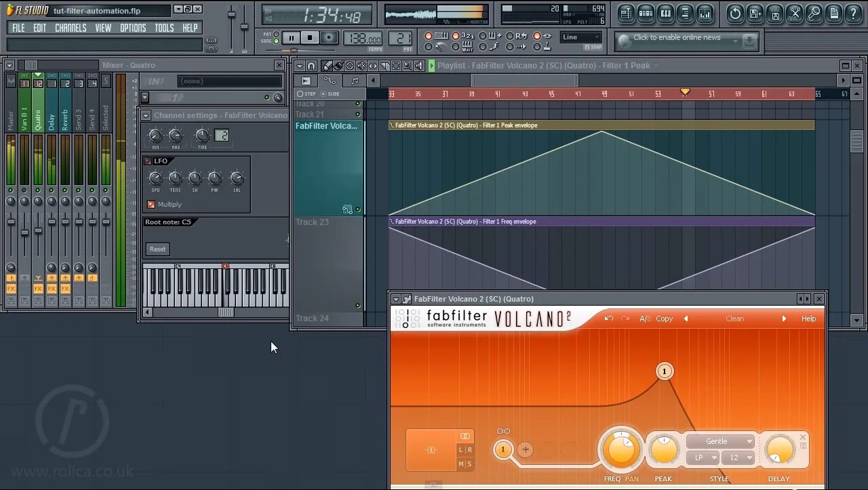Toggle the LFO enable switch
Image resolution: width=868 pixels, height=490 pixels.
(x=148, y=161)
